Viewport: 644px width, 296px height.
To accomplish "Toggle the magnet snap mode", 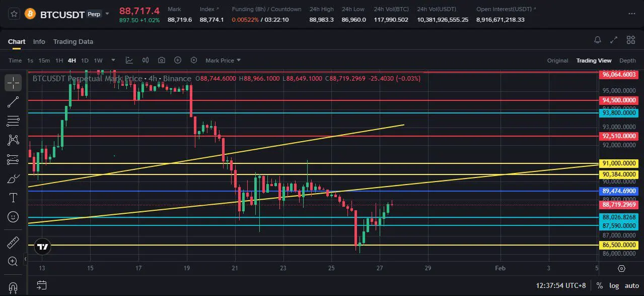I will point(13,287).
